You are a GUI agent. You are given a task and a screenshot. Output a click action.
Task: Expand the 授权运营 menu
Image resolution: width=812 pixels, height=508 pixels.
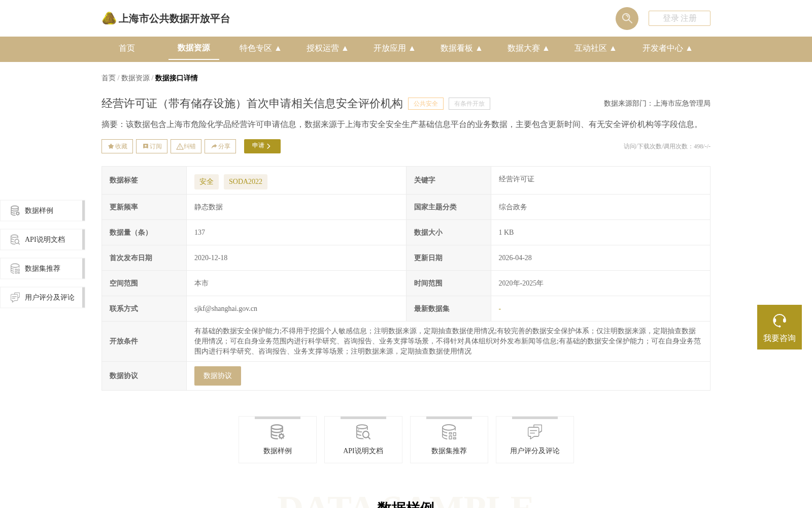pos(327,48)
